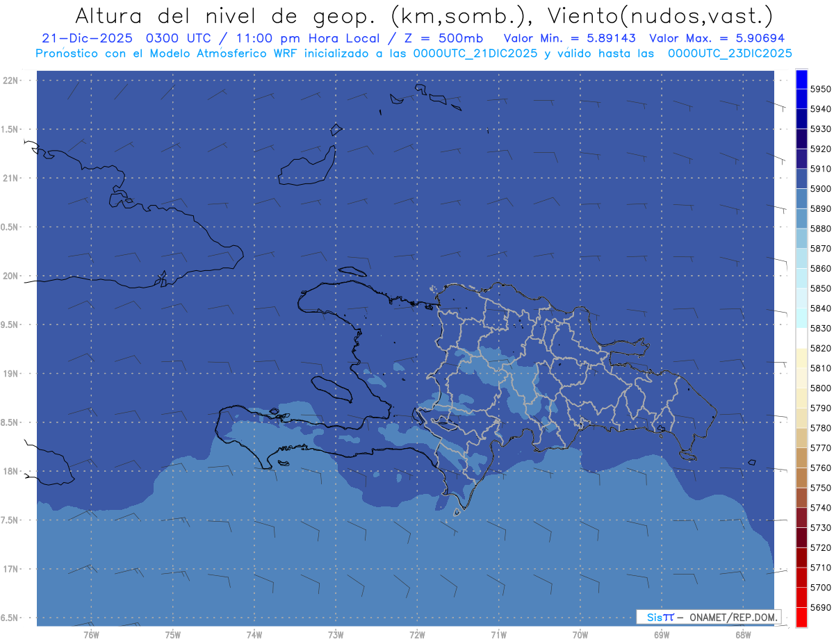
Task: Click the legend value '5870'
Action: tap(821, 249)
